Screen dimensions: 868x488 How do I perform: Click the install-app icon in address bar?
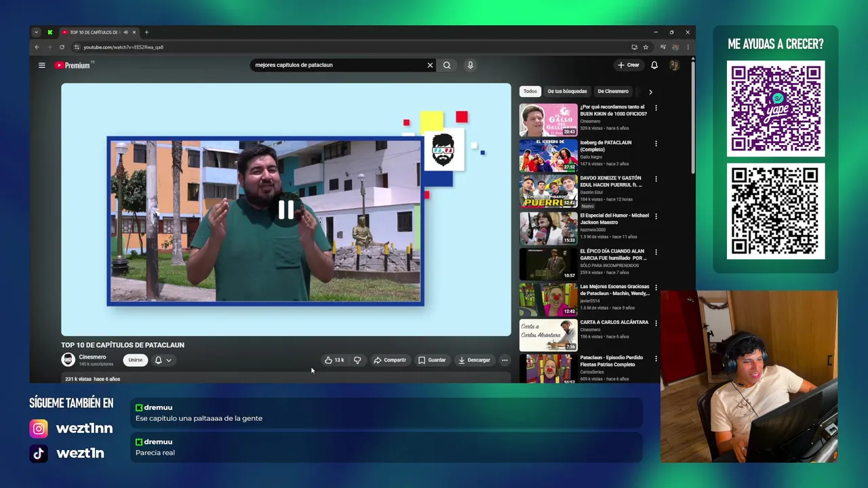pos(634,47)
